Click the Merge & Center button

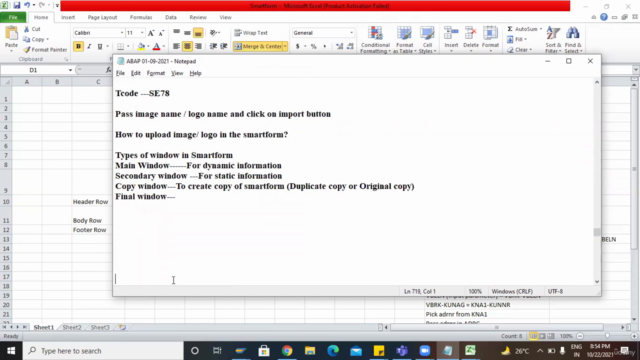[x=258, y=47]
